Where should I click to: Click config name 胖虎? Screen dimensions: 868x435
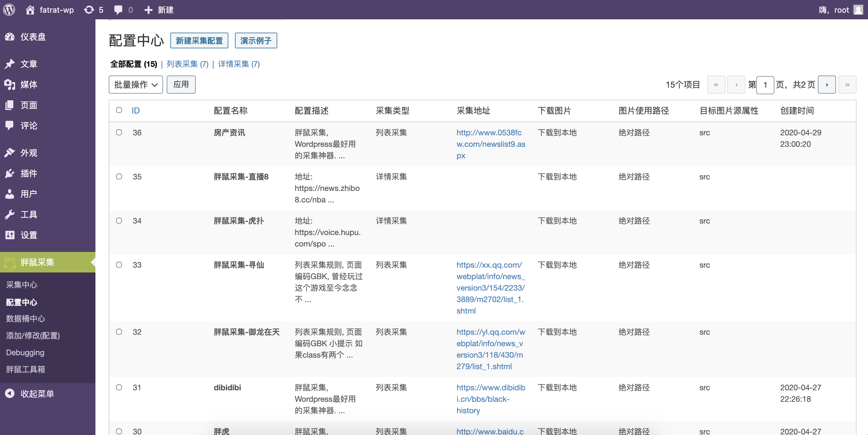221,431
